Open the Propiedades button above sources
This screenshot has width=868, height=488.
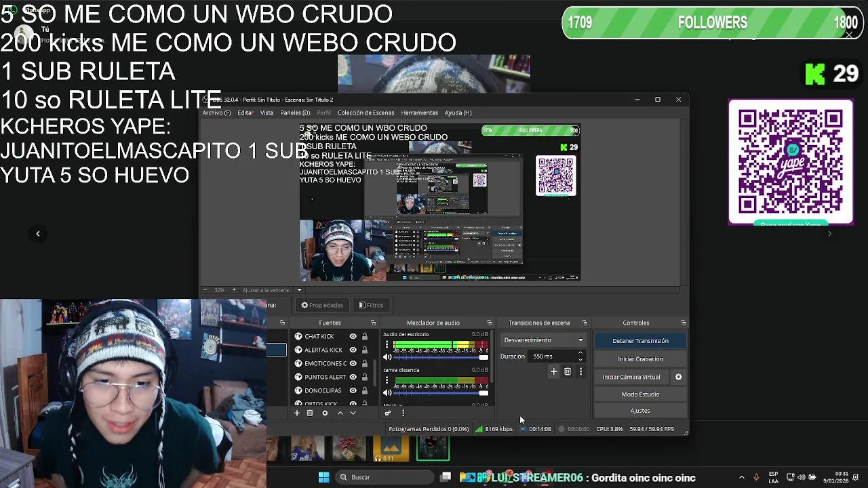(x=322, y=305)
